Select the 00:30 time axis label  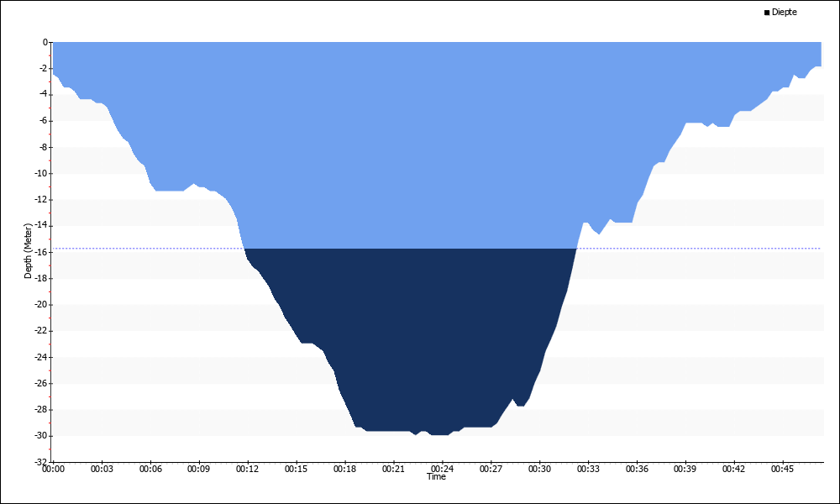[x=539, y=469]
